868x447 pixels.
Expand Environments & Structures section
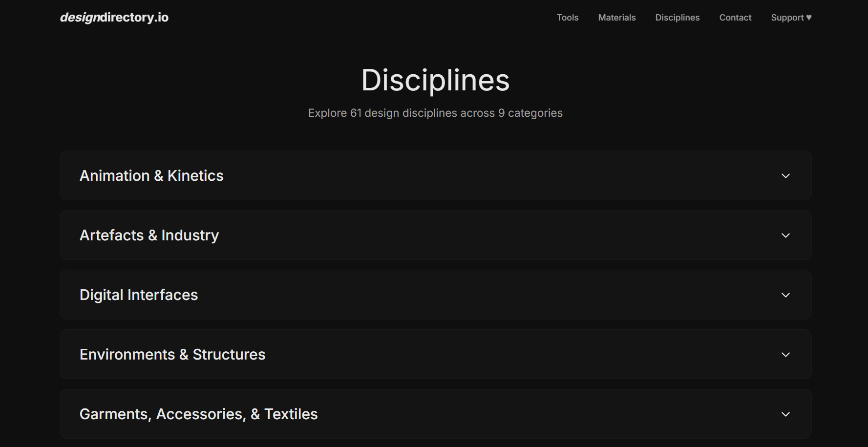(435, 354)
